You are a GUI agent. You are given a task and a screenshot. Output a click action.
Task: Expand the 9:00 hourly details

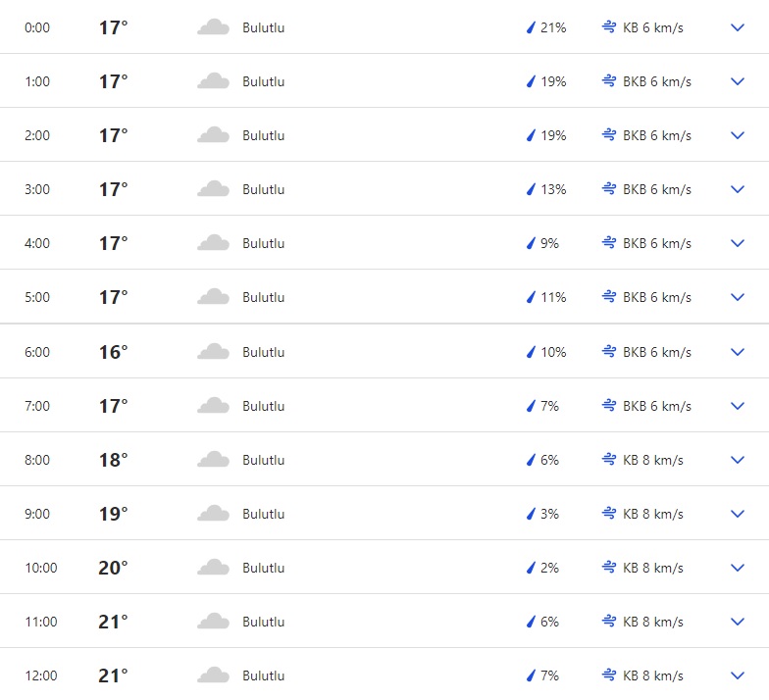[x=738, y=514]
